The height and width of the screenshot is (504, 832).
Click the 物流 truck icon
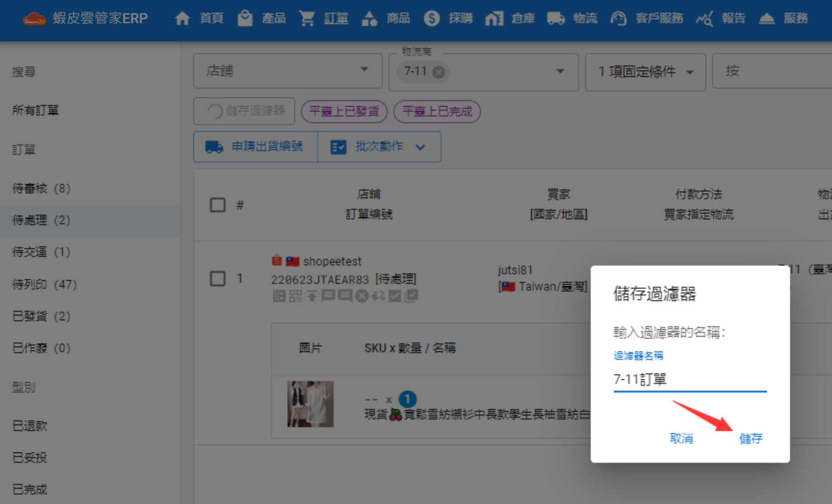[556, 19]
